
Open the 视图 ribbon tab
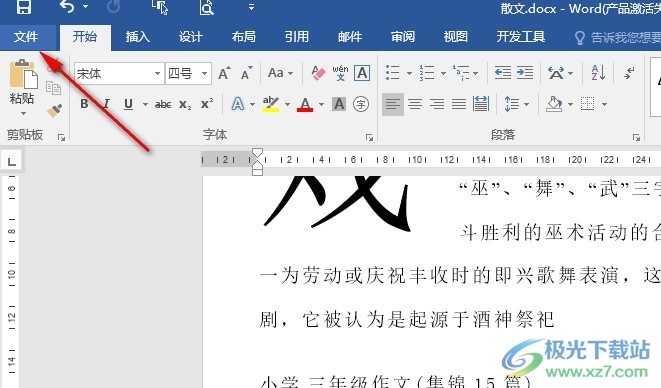(x=456, y=37)
